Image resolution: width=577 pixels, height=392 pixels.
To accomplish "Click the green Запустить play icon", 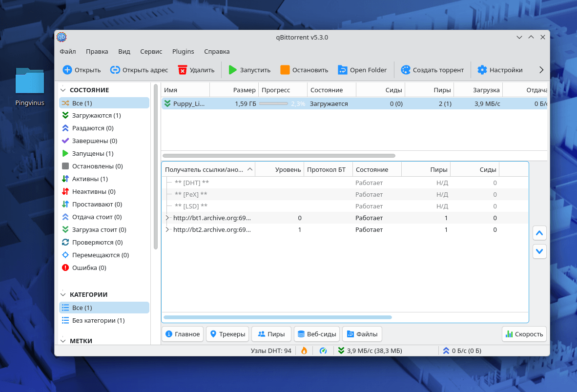I will click(x=232, y=70).
